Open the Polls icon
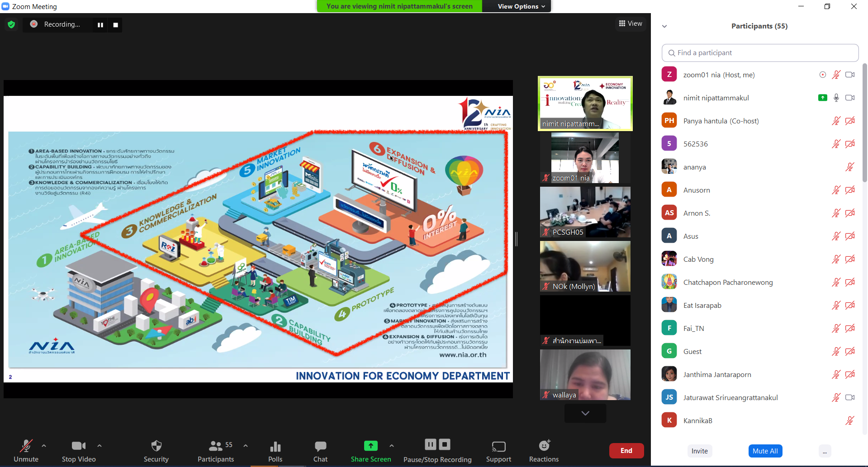Viewport: 868px width, 467px height. click(275, 446)
